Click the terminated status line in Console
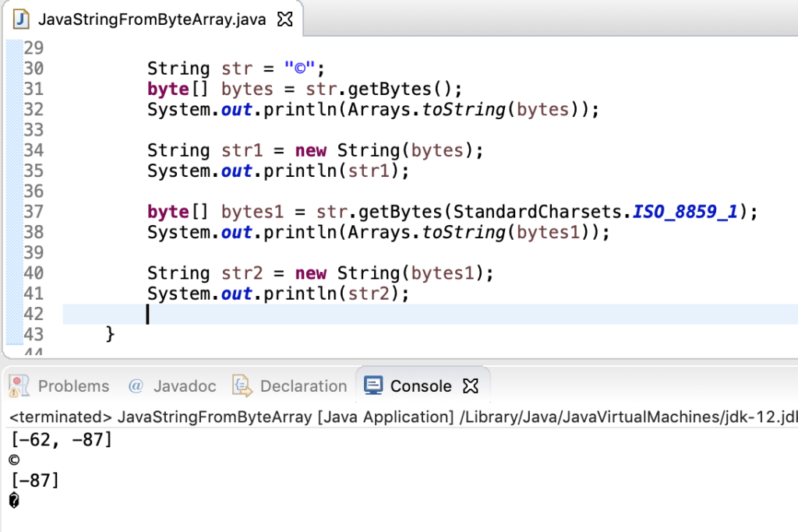 [234, 417]
